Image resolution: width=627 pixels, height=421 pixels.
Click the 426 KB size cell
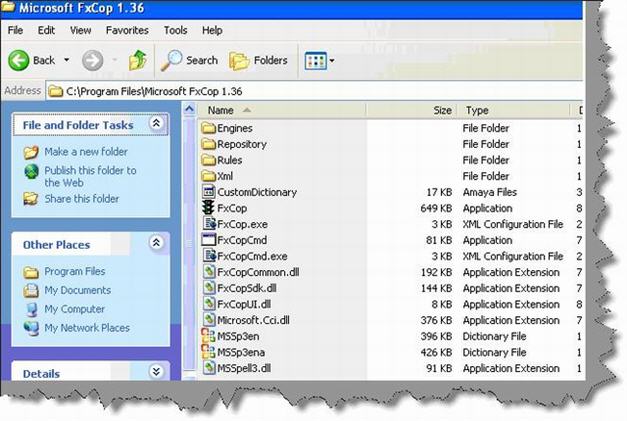coord(436,352)
